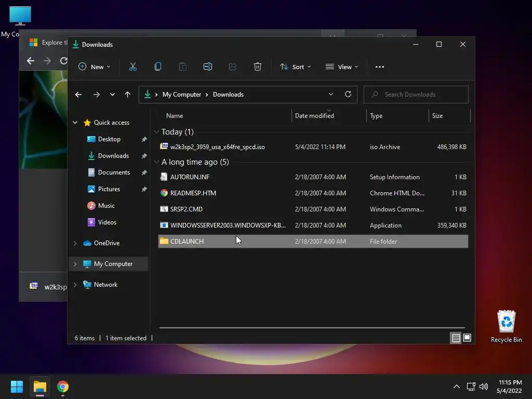Click in the Search Downloads field
The image size is (532, 399).
pos(416,95)
